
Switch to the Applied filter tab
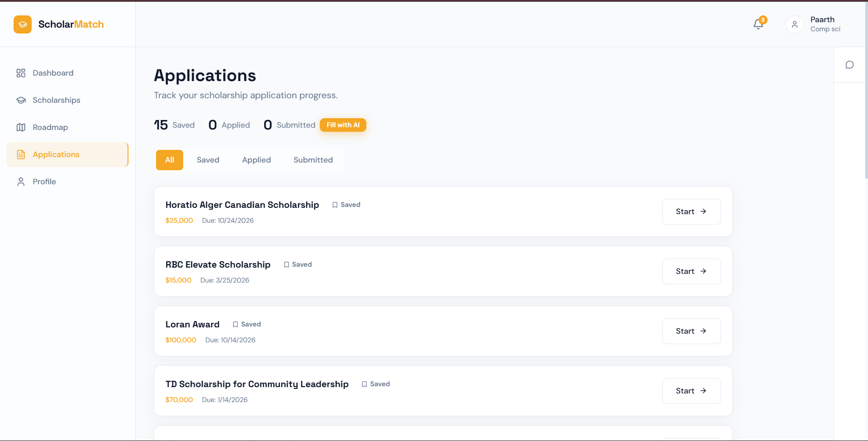[256, 160]
